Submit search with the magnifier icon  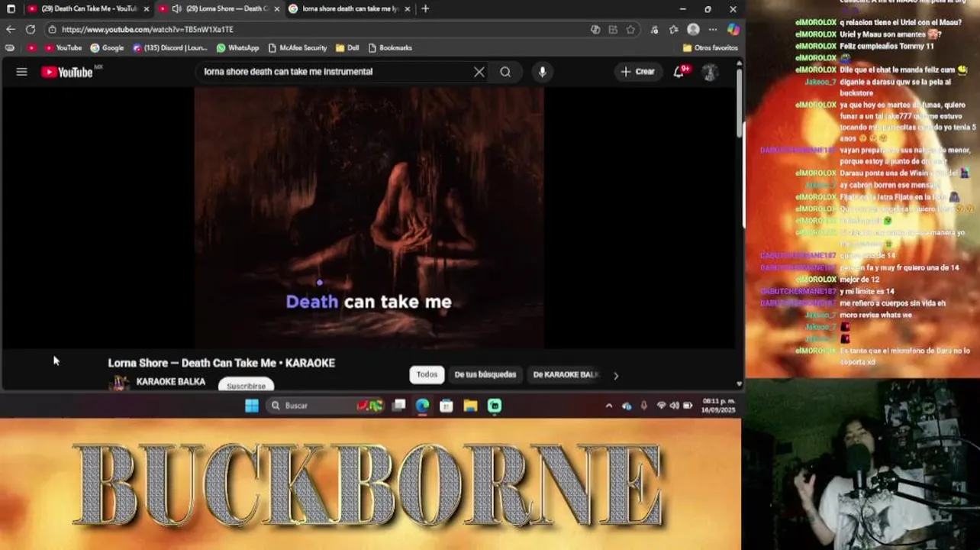coord(505,72)
